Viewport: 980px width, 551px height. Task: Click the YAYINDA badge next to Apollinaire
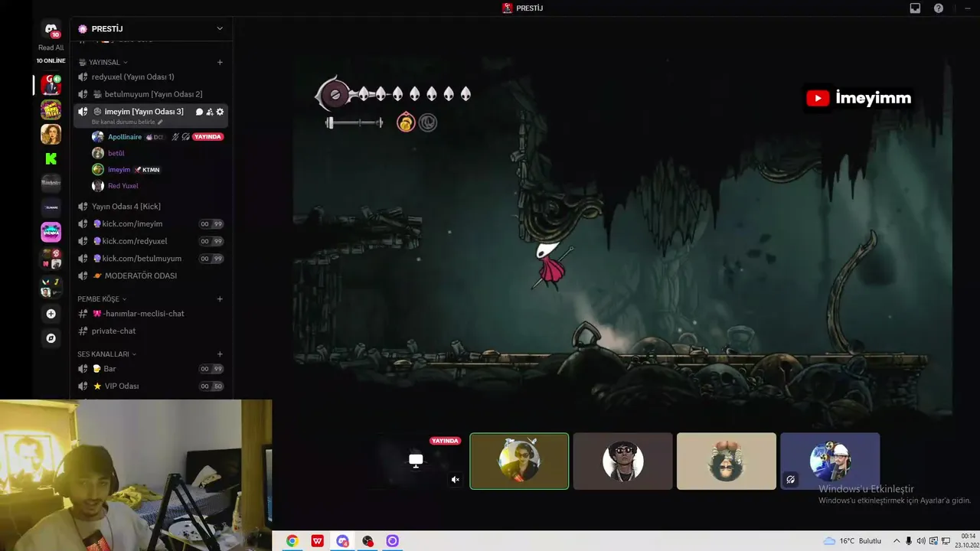(207, 137)
